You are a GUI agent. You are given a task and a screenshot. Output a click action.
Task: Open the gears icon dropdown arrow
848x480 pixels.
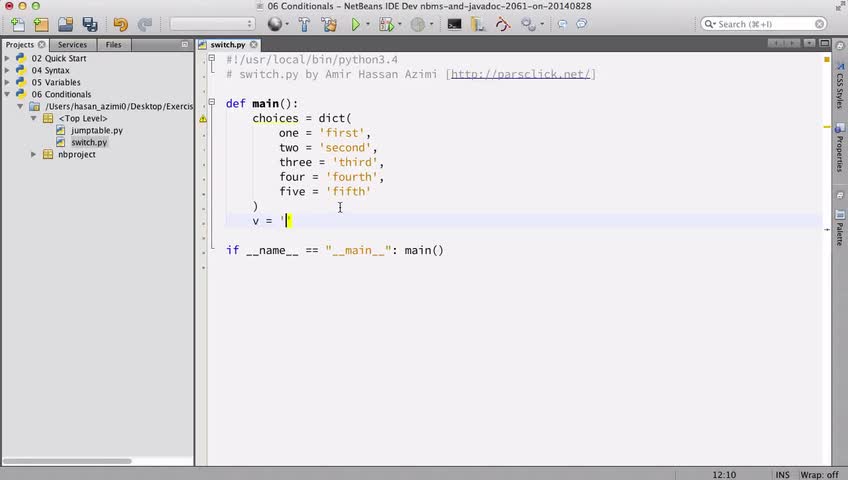(x=542, y=24)
